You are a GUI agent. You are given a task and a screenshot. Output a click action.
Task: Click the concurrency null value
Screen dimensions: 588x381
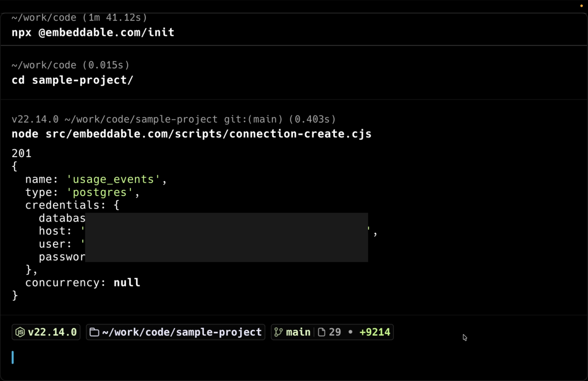[x=127, y=283]
